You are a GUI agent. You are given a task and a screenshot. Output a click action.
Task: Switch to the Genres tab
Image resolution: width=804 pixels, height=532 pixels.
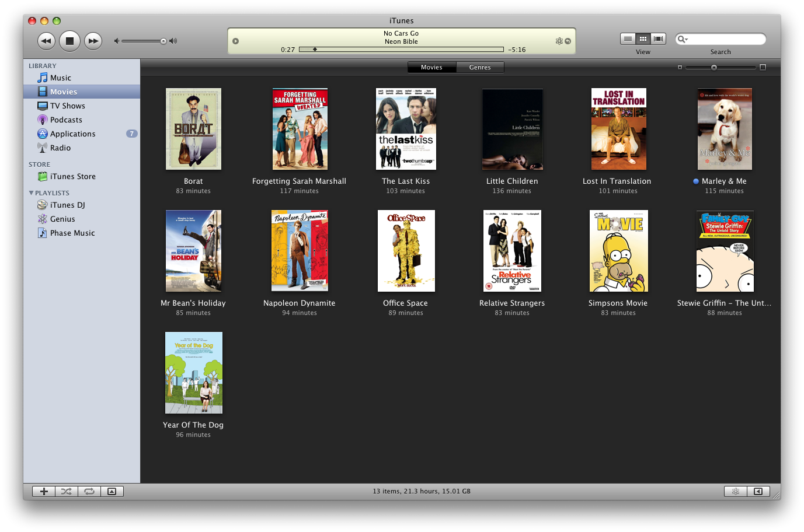(480, 67)
